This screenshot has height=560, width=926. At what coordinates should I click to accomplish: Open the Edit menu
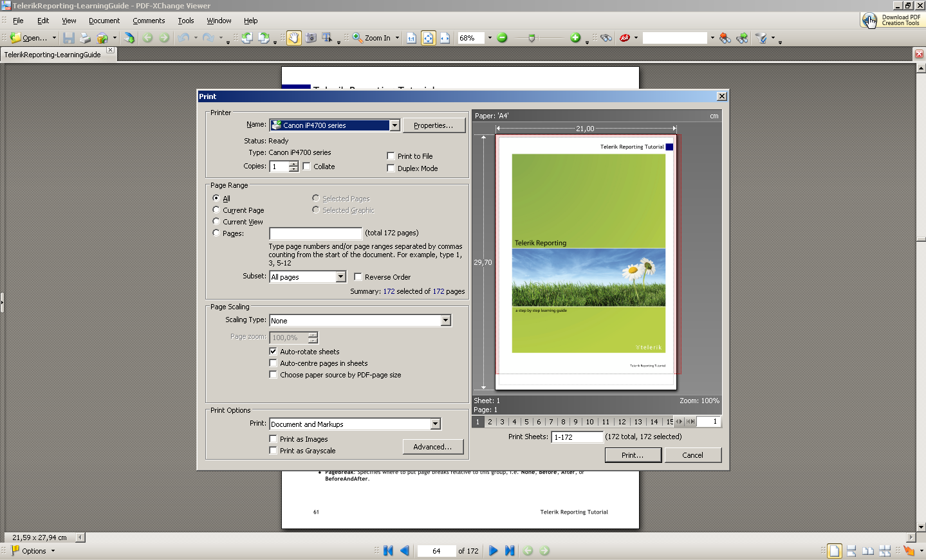tap(43, 21)
